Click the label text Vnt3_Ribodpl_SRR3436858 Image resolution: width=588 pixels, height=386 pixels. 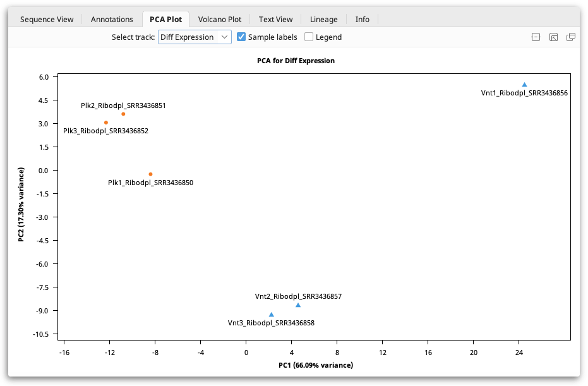[271, 323]
